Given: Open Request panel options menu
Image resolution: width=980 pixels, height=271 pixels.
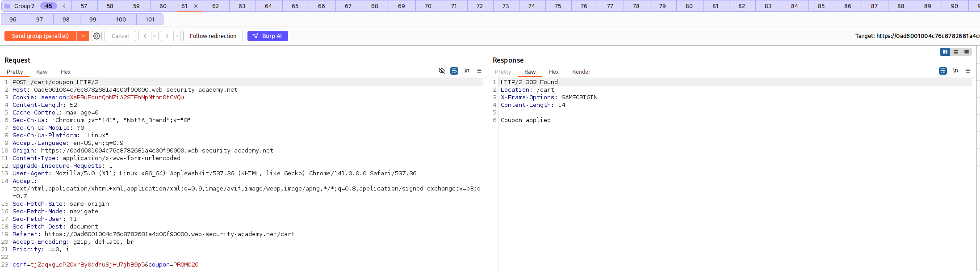Looking at the screenshot, I should point(479,71).
